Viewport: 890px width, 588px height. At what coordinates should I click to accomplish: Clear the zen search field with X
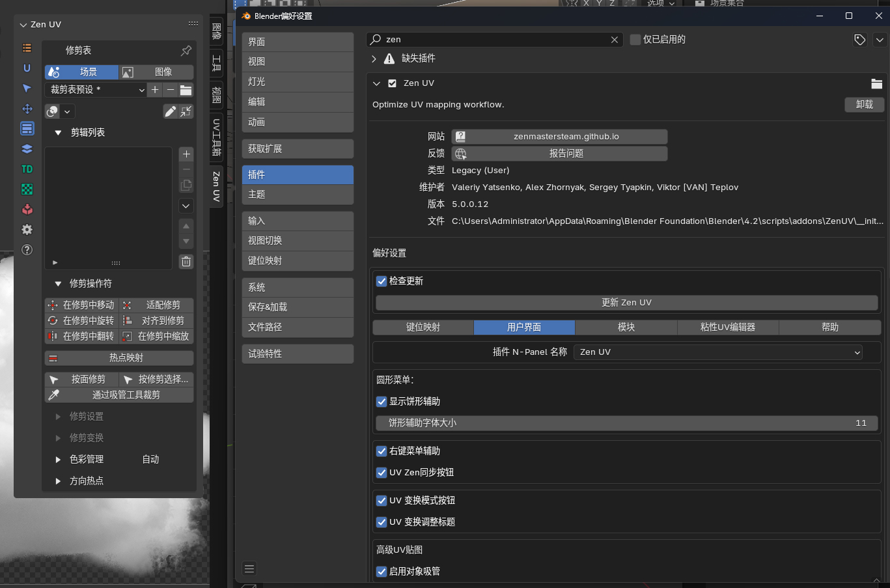pyautogui.click(x=615, y=40)
